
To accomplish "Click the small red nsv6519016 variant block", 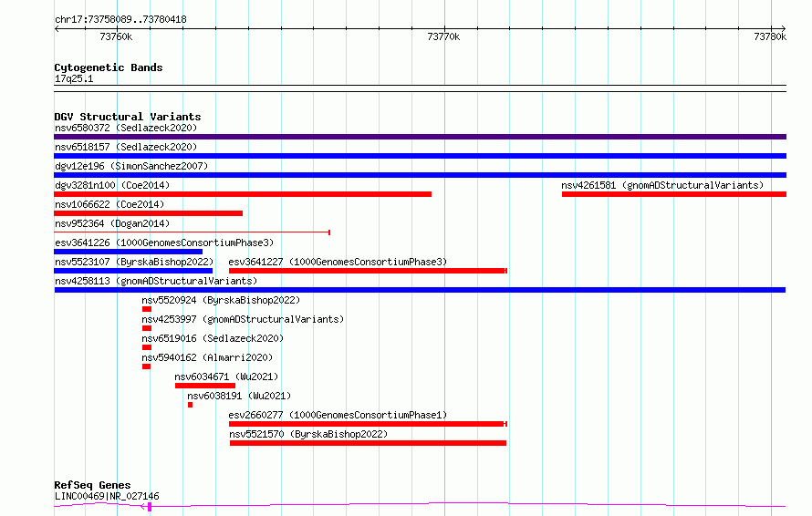I will [147, 347].
